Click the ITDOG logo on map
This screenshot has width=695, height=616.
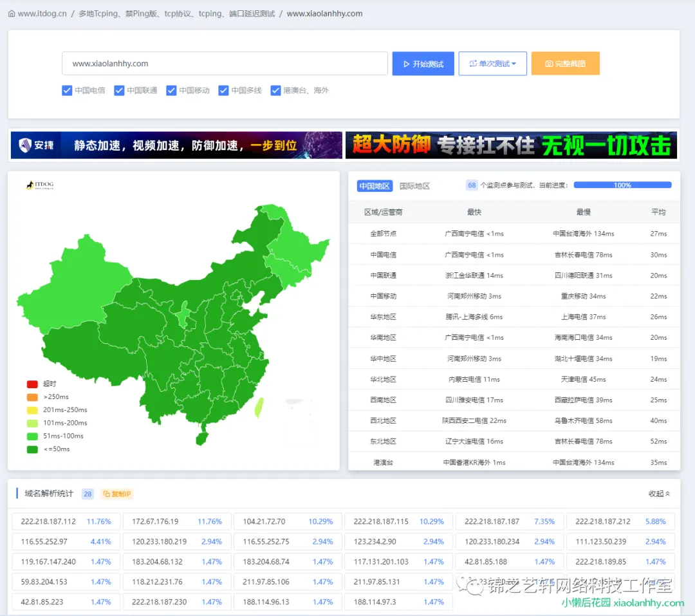(40, 185)
